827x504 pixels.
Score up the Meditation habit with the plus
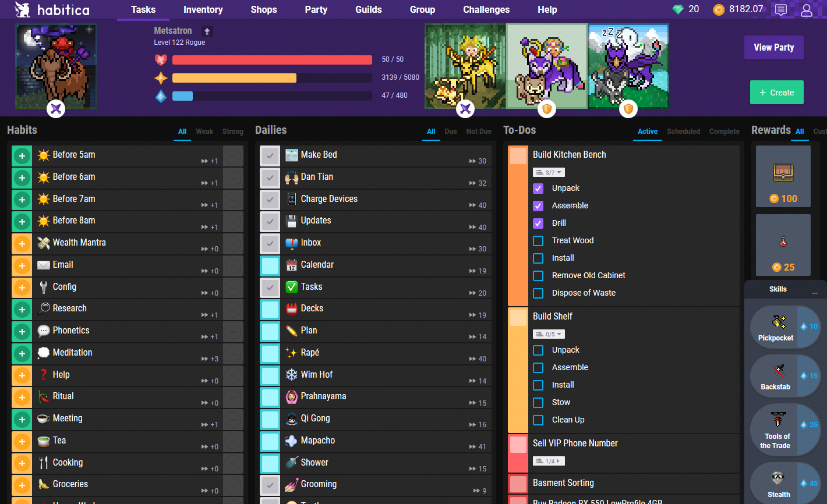[x=22, y=353]
